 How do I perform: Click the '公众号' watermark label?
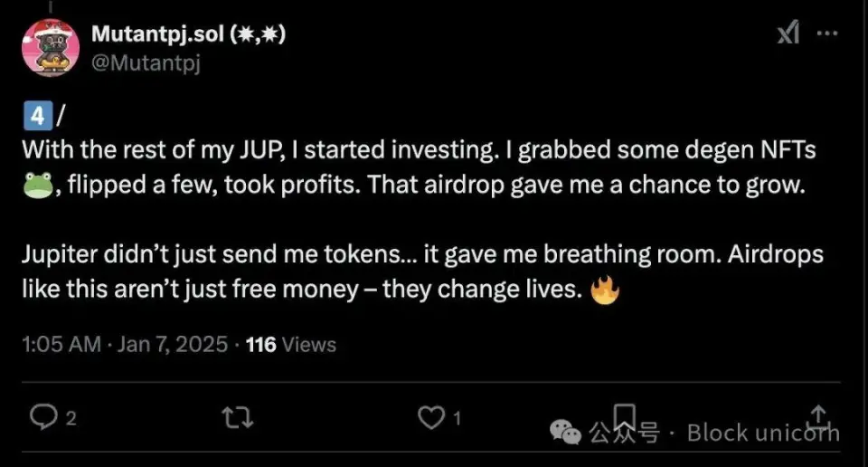tap(624, 434)
